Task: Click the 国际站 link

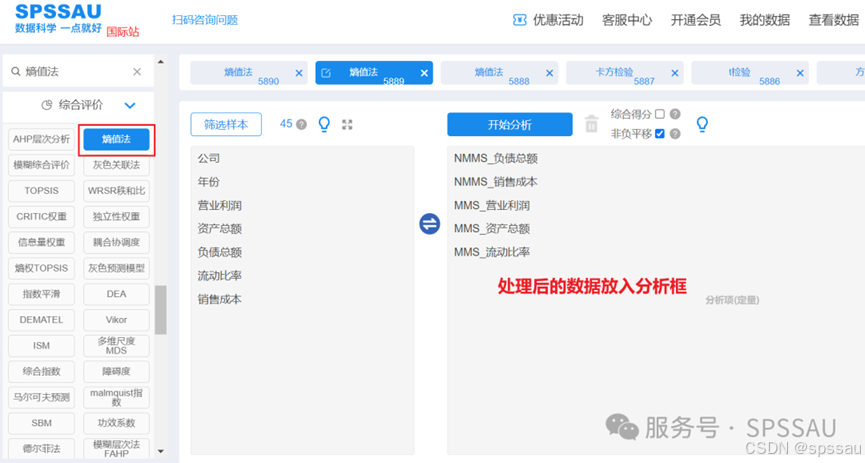Action: (x=122, y=31)
